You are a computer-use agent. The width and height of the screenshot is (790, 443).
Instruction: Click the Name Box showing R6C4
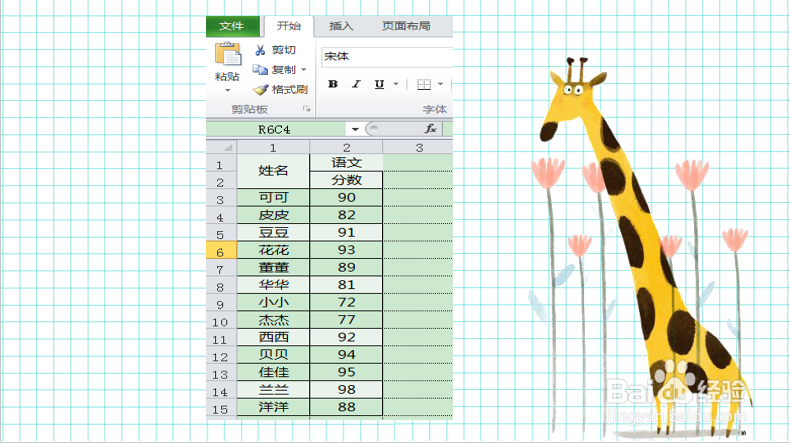coord(277,130)
